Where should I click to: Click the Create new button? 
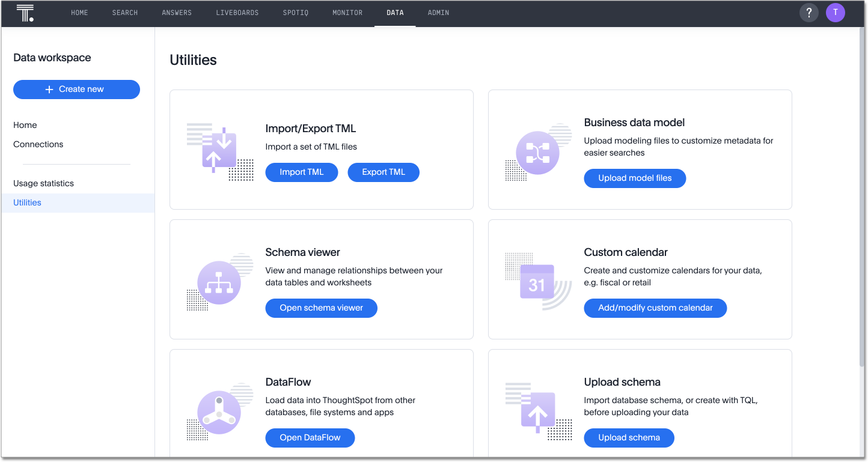click(76, 89)
